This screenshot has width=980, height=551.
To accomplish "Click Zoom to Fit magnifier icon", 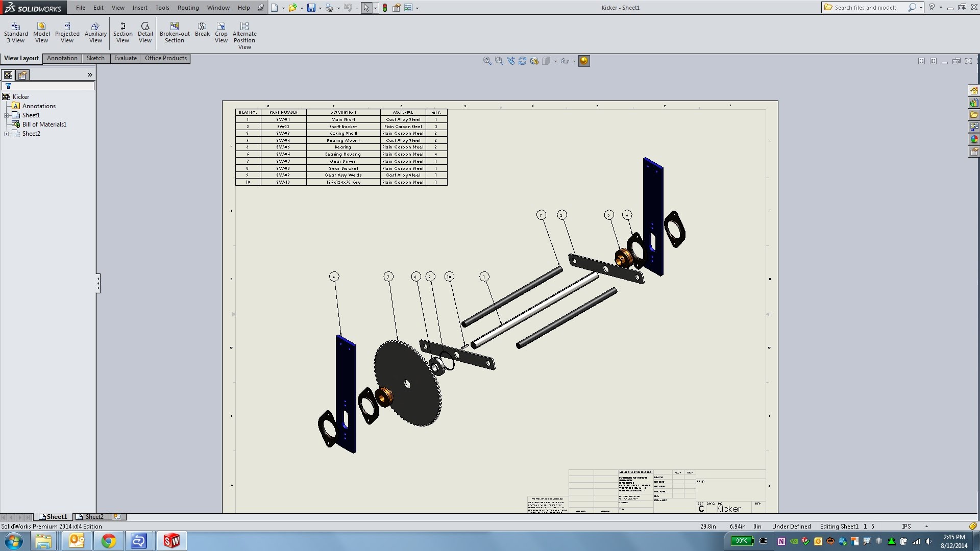I will (x=487, y=61).
